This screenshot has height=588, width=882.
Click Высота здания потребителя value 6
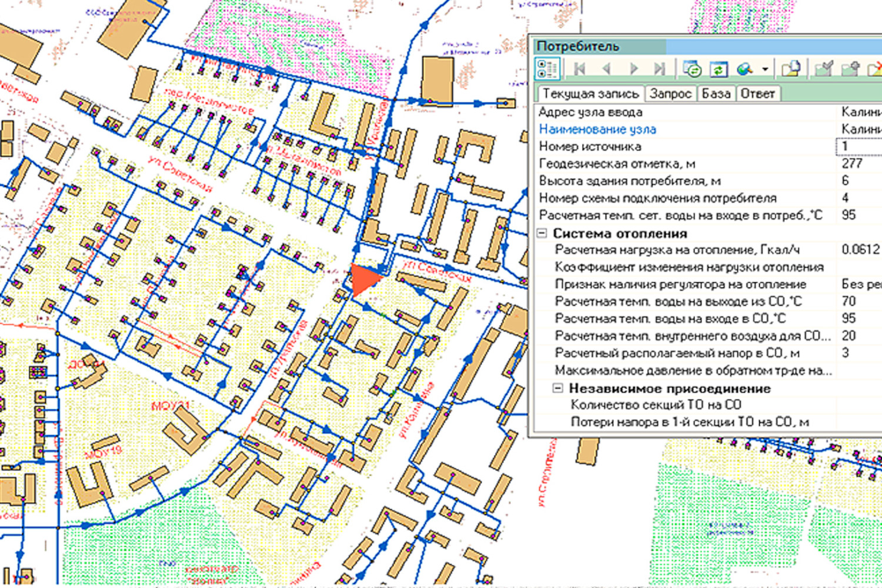click(845, 181)
